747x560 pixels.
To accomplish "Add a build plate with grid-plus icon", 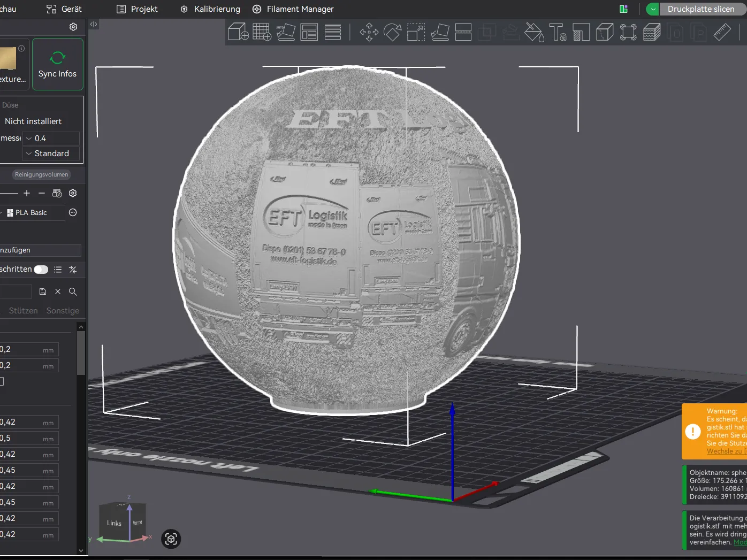I will pos(262,32).
